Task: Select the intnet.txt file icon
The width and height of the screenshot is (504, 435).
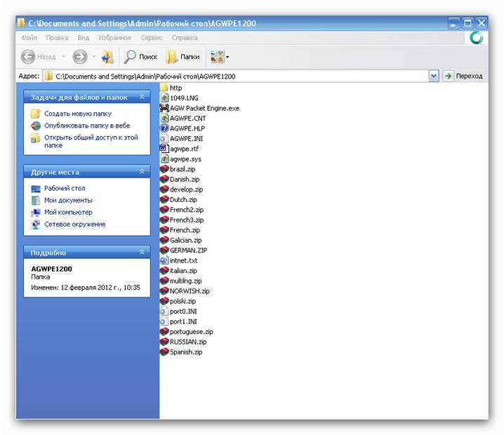Action: coord(164,260)
